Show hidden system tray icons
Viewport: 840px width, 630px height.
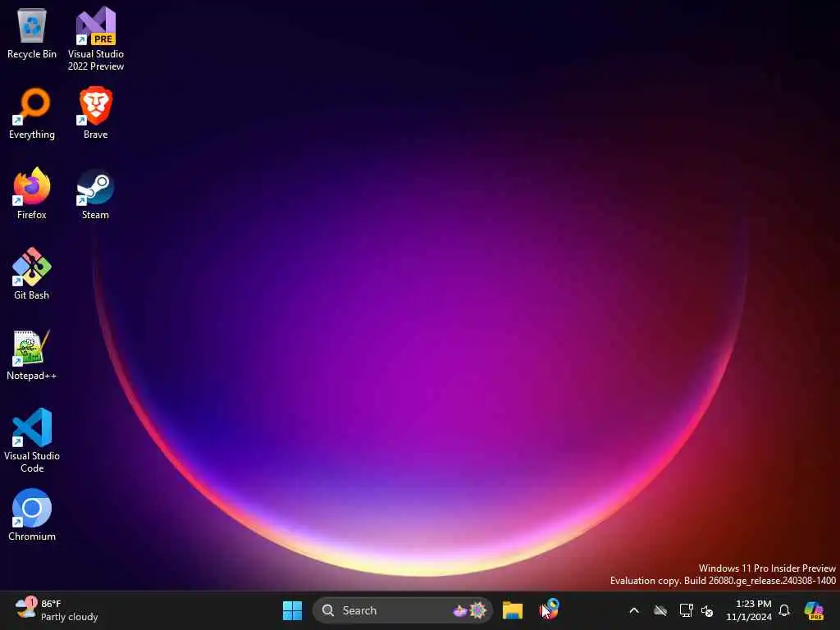click(x=634, y=610)
